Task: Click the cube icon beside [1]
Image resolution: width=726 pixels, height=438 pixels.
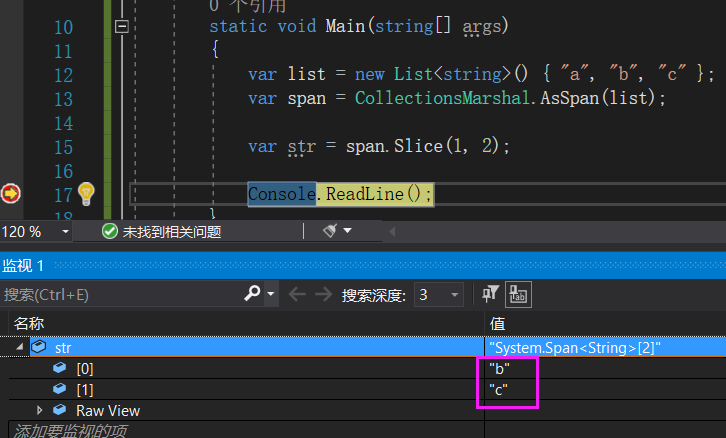Action: coord(60,389)
